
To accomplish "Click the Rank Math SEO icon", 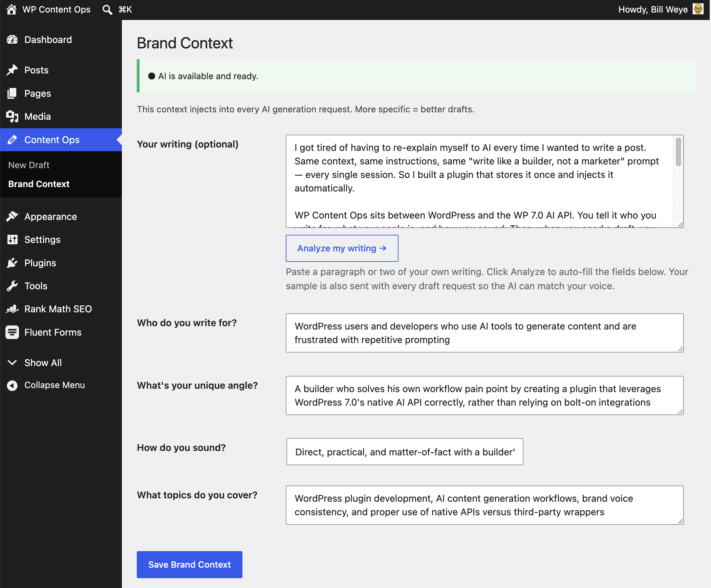I will tap(12, 309).
